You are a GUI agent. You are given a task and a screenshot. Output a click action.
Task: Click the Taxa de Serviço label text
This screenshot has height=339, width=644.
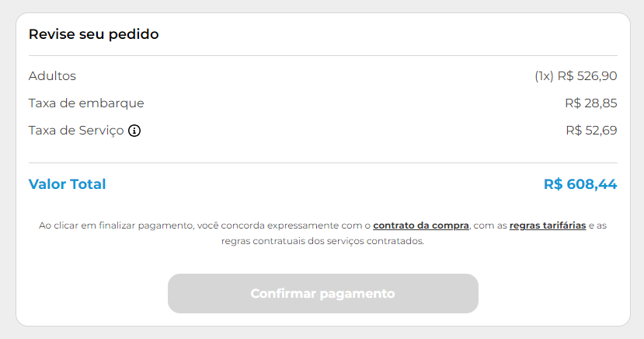pos(76,131)
